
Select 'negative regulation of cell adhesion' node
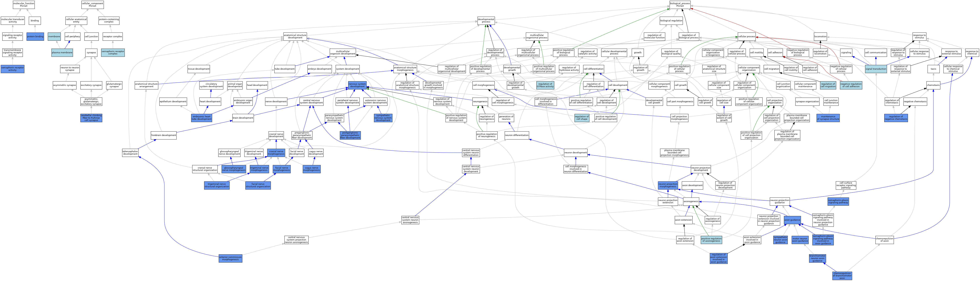click(851, 85)
